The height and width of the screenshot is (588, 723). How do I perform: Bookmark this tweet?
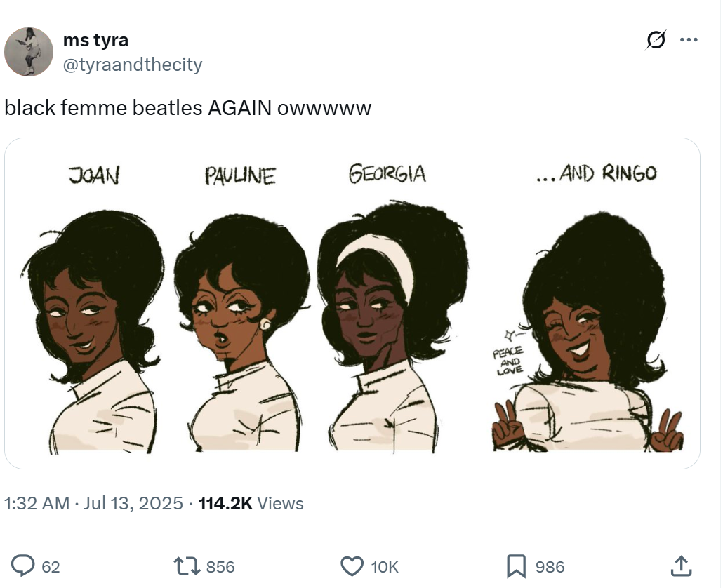pyautogui.click(x=516, y=566)
